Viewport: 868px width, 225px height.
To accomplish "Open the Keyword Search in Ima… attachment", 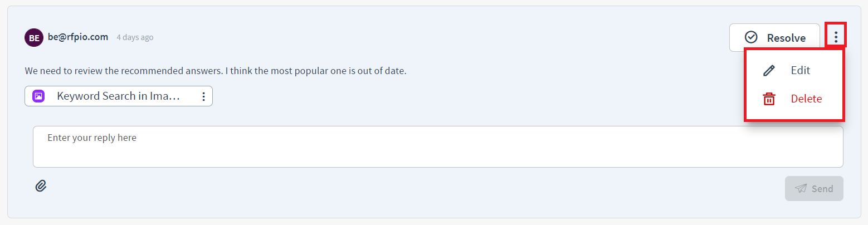I will click(x=119, y=96).
